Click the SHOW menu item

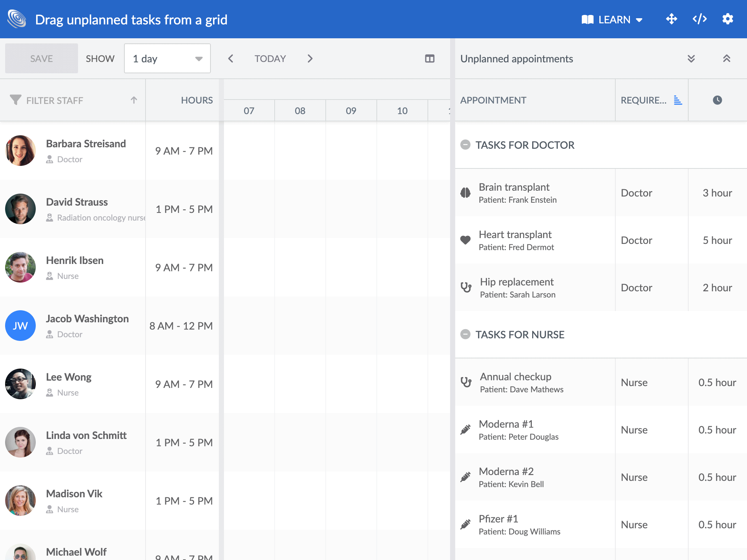(x=100, y=58)
